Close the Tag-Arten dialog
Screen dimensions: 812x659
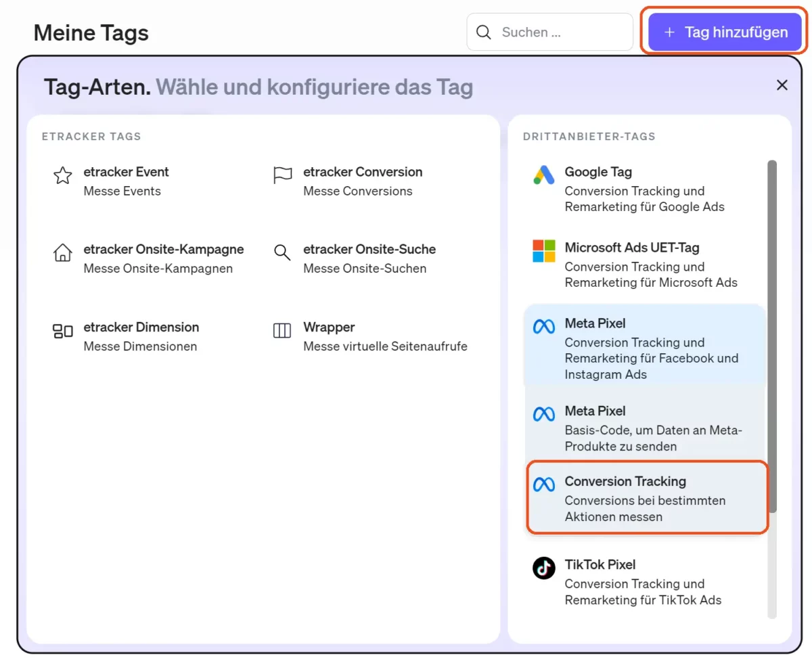click(782, 85)
